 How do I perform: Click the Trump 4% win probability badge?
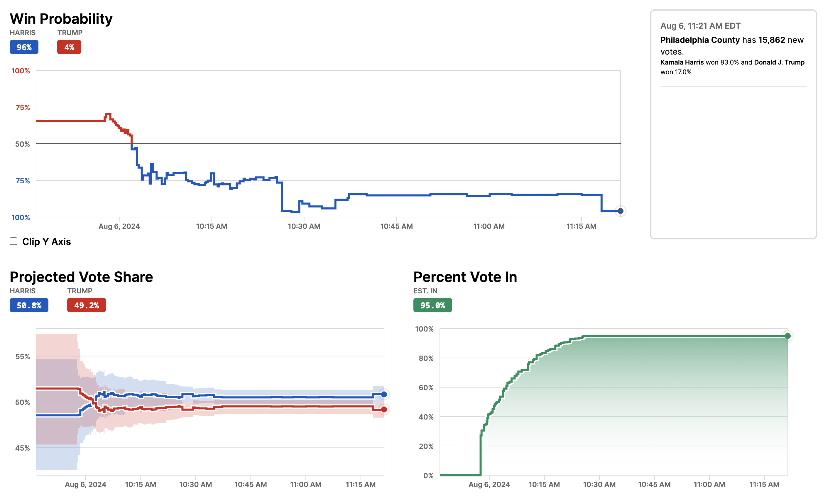(69, 47)
